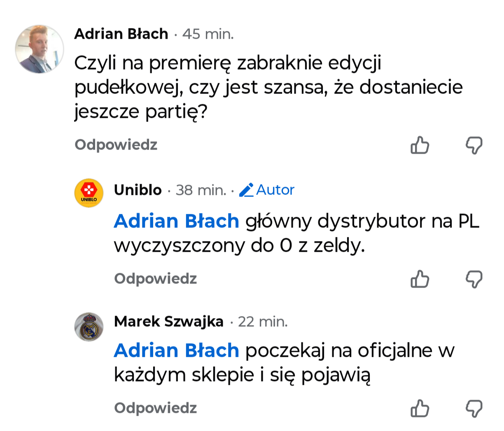
Task: Give thumbs up to Uniblo's reply
Action: tap(420, 279)
